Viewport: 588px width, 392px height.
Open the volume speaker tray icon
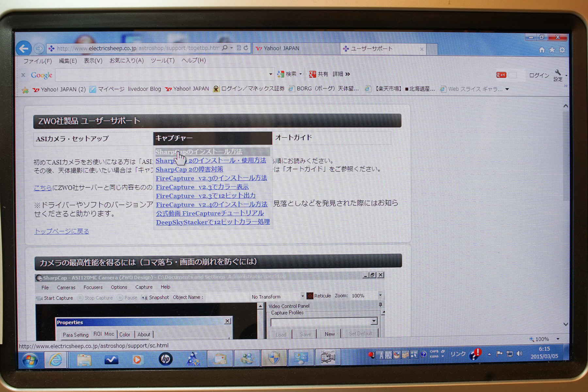coord(520,354)
